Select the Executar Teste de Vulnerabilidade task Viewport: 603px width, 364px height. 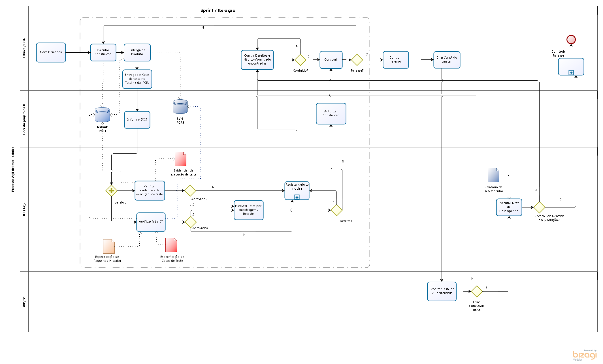click(x=442, y=291)
